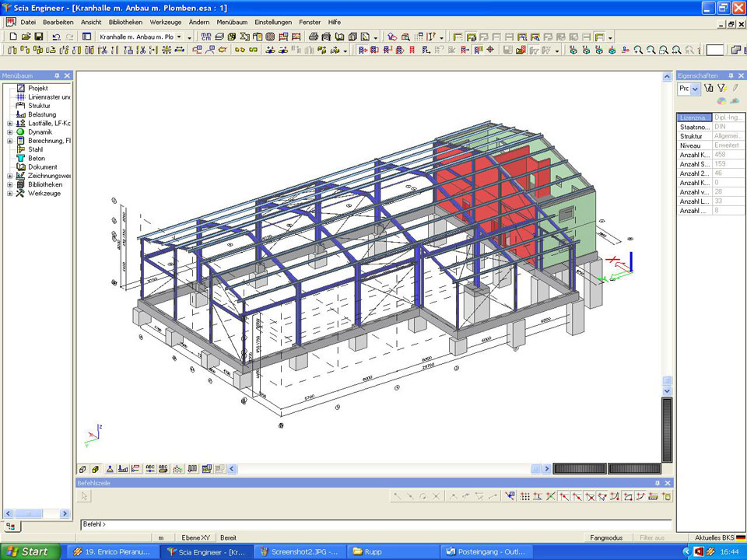Click the Undo arrow icon

pyautogui.click(x=57, y=37)
